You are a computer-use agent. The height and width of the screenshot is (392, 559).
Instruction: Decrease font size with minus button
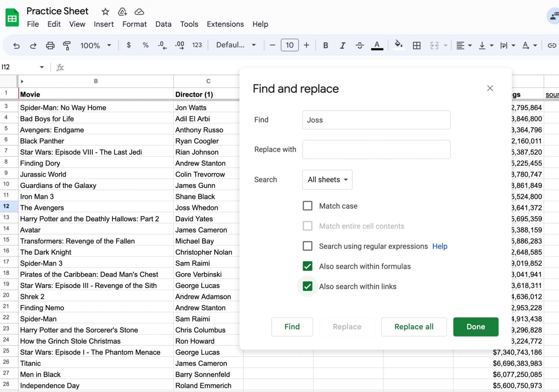[x=272, y=45]
